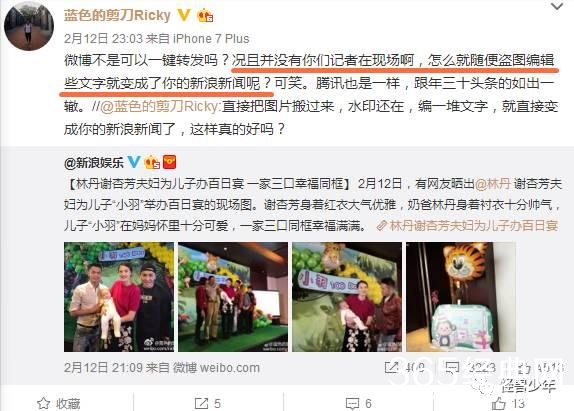Image resolution: width=574 pixels, height=411 pixels.
Task: Click the blue V badge next to 新浪娱乐
Action: (x=134, y=162)
